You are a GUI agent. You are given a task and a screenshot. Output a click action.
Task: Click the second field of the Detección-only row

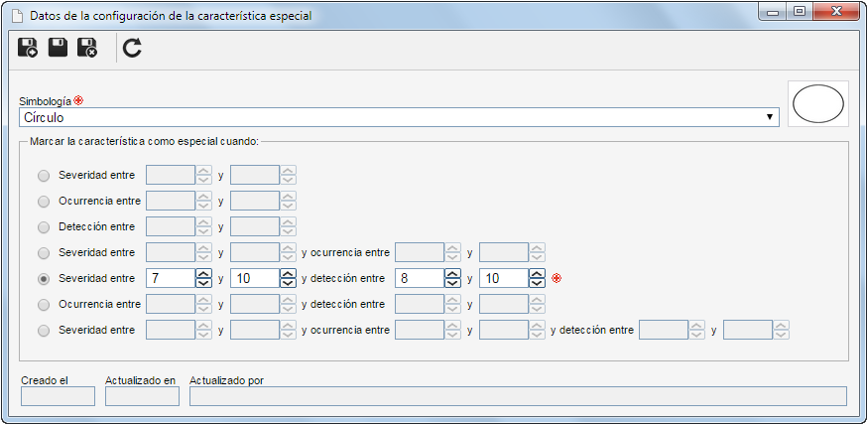point(255,226)
